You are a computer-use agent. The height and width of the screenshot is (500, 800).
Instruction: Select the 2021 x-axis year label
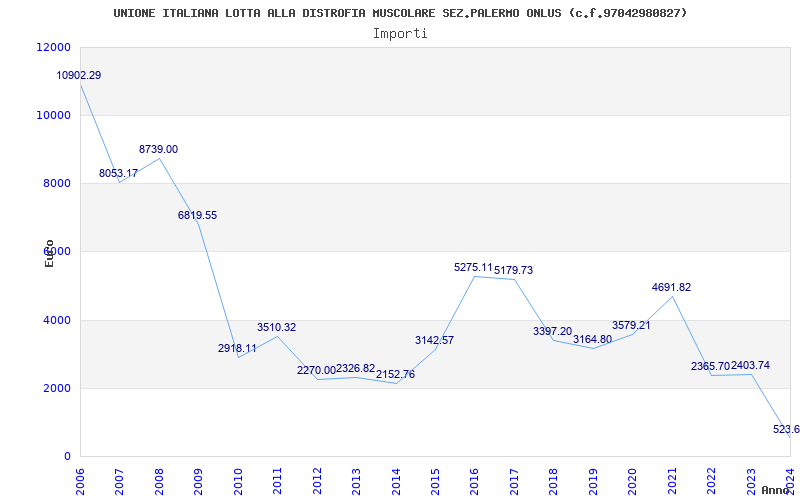coord(672,481)
